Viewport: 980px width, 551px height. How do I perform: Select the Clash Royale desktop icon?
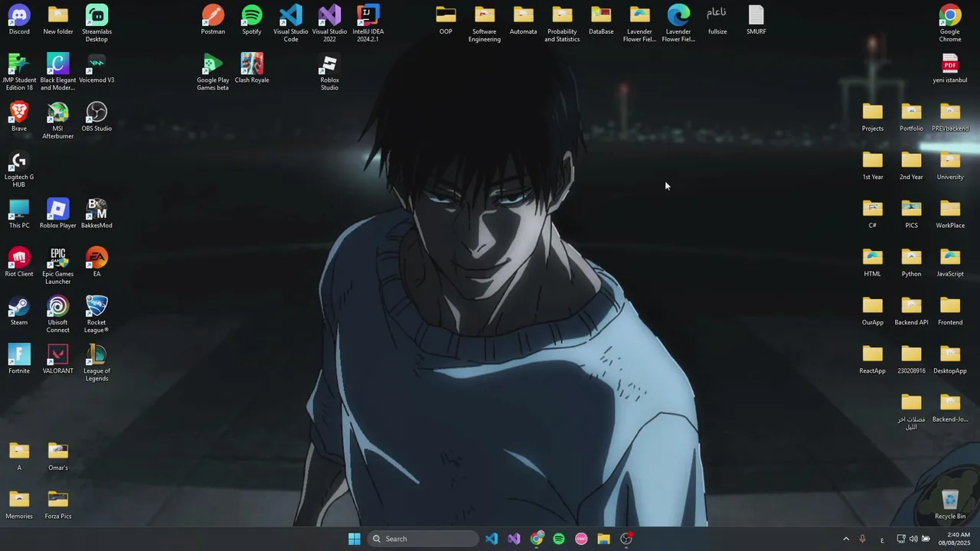252,68
